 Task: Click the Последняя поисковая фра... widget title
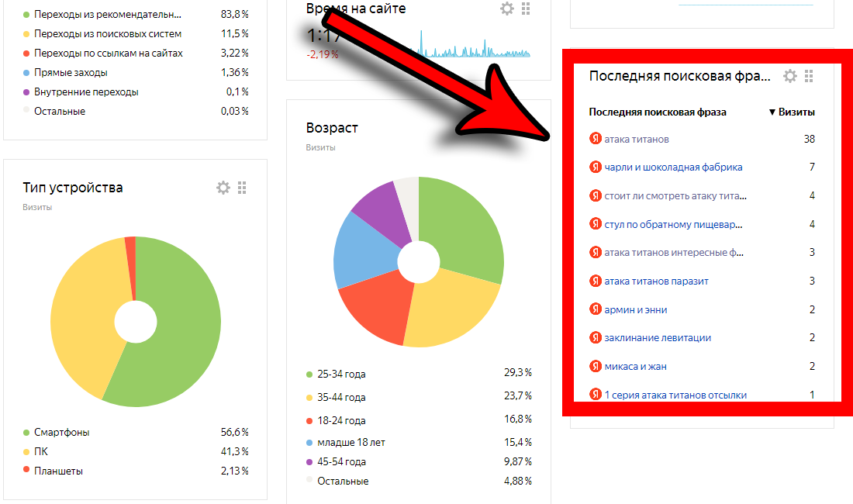coord(680,76)
